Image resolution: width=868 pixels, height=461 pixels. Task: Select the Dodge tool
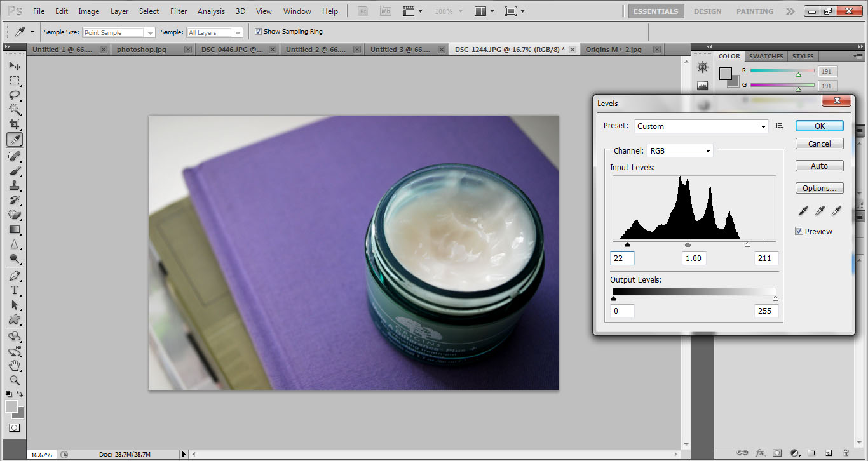pos(14,258)
